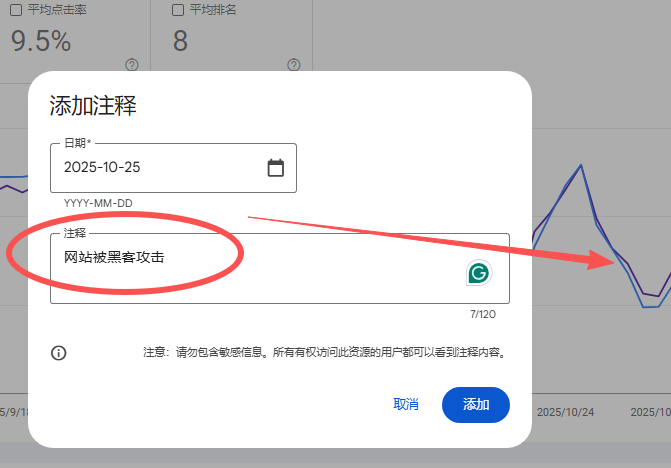Click the 日期 input showing 2025-10-25
The image size is (671, 468).
[173, 168]
